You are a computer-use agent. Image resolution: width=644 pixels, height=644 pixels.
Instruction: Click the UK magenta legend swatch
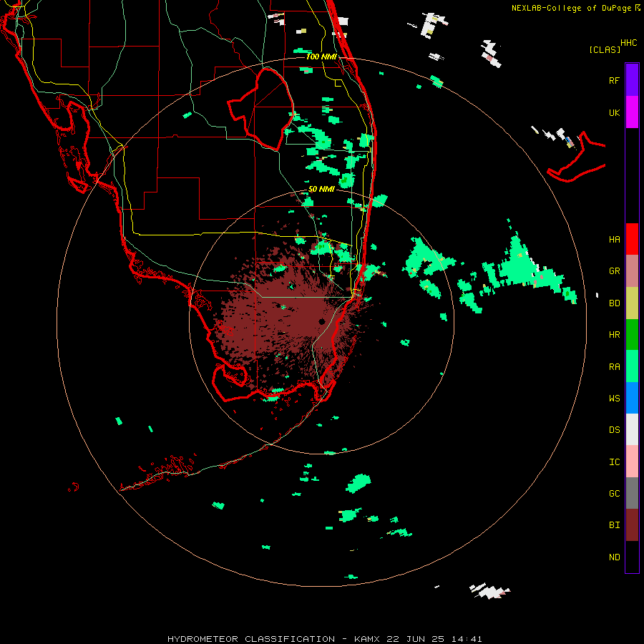(x=632, y=112)
